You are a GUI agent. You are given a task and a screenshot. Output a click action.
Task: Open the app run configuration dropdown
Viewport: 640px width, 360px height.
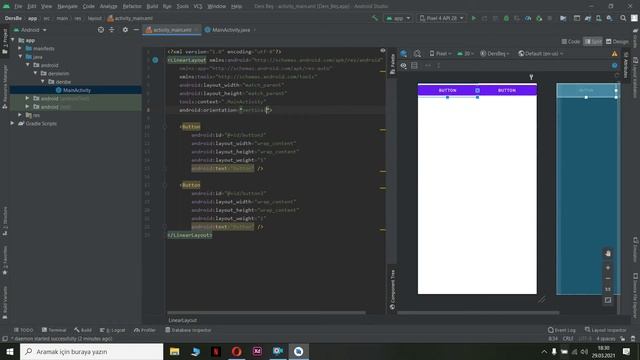(x=398, y=18)
